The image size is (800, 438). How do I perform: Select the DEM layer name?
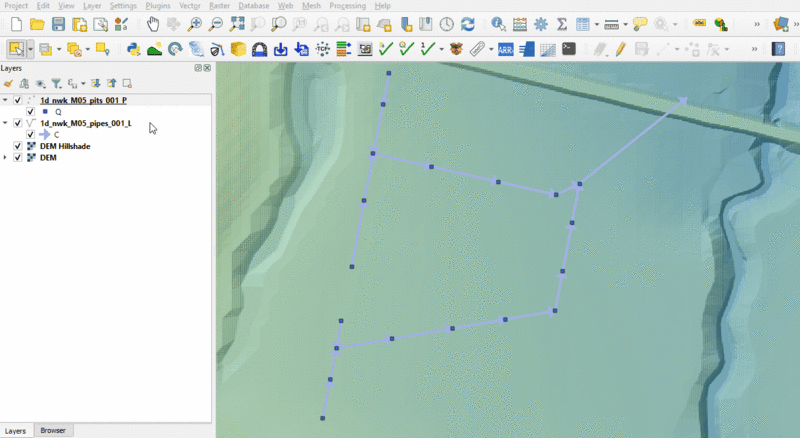click(48, 157)
